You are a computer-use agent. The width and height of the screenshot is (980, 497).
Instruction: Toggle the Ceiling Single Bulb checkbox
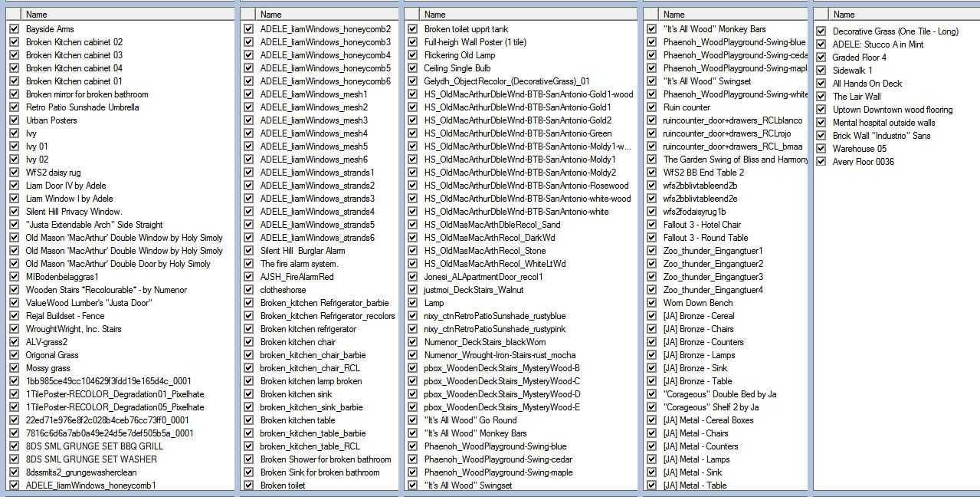(413, 68)
